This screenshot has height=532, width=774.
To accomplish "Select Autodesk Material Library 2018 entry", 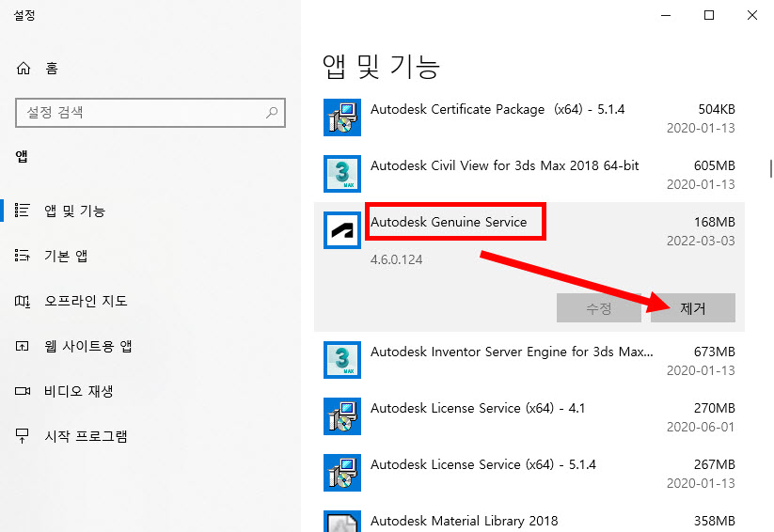I will pyautogui.click(x=464, y=521).
